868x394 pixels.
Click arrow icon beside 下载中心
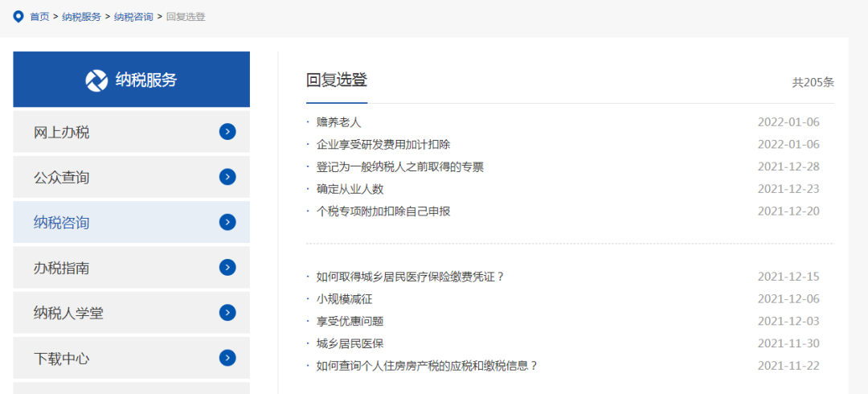227,359
